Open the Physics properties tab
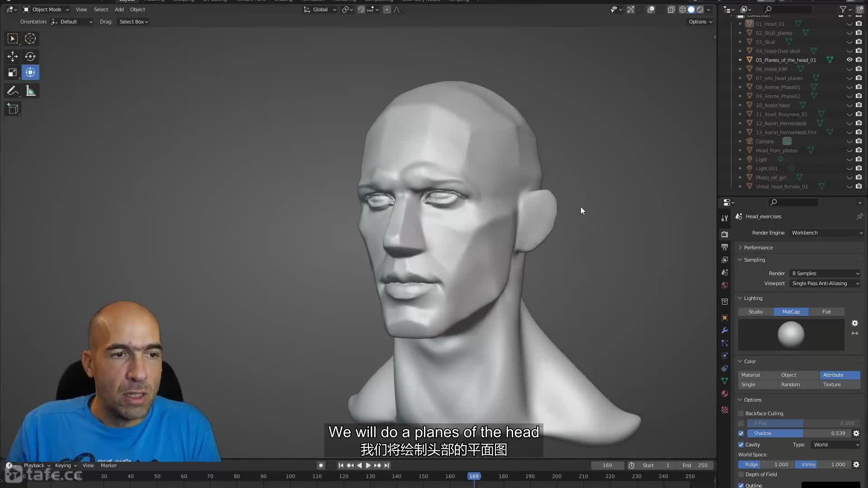Viewport: 868px width, 488px height. (725, 356)
